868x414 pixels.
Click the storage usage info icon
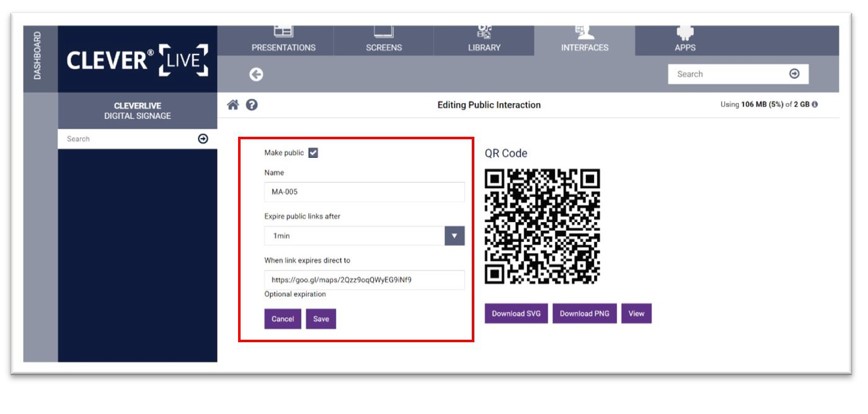[815, 105]
